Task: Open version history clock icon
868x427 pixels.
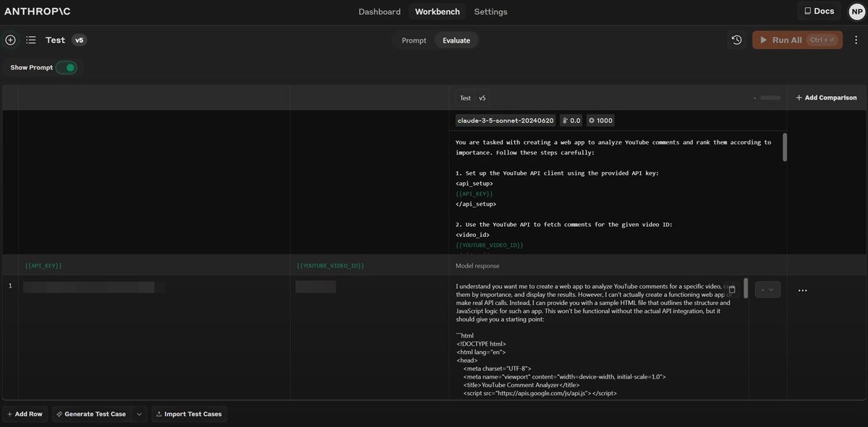Action: click(x=736, y=40)
